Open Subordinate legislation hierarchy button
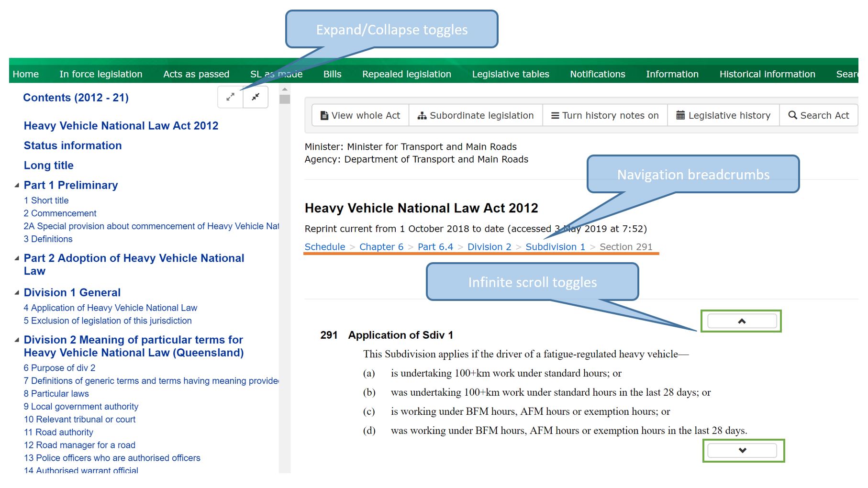Image resolution: width=868 pixels, height=488 pixels. [476, 115]
